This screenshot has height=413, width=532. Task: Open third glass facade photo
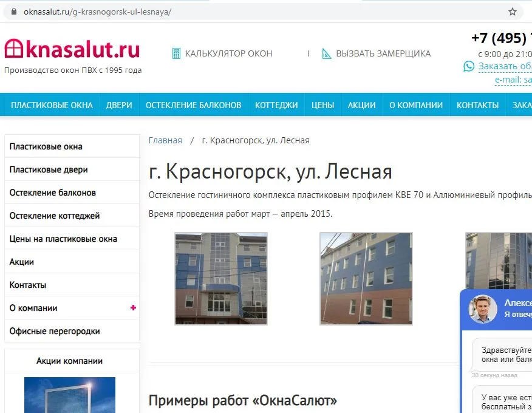(x=499, y=261)
